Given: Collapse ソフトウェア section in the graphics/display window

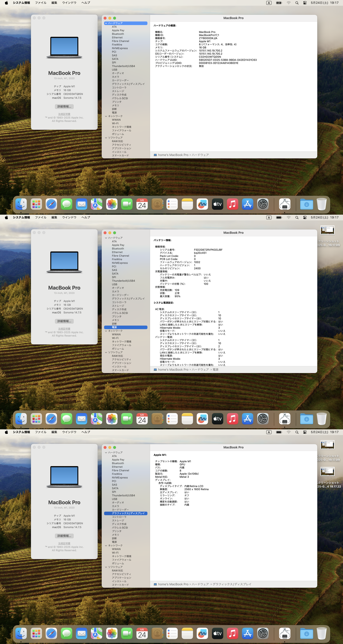Looking at the screenshot, I should click(106, 567).
